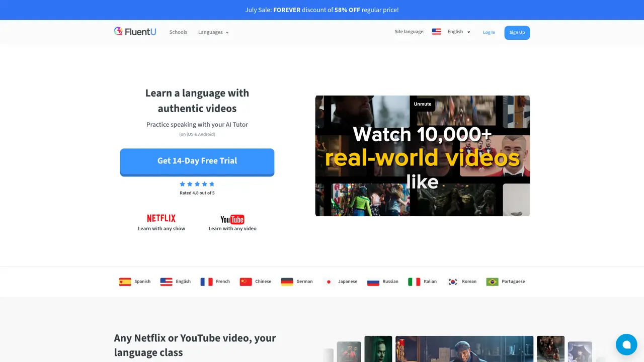The width and height of the screenshot is (644, 362).
Task: Select the Chinese language link
Action: click(x=263, y=282)
